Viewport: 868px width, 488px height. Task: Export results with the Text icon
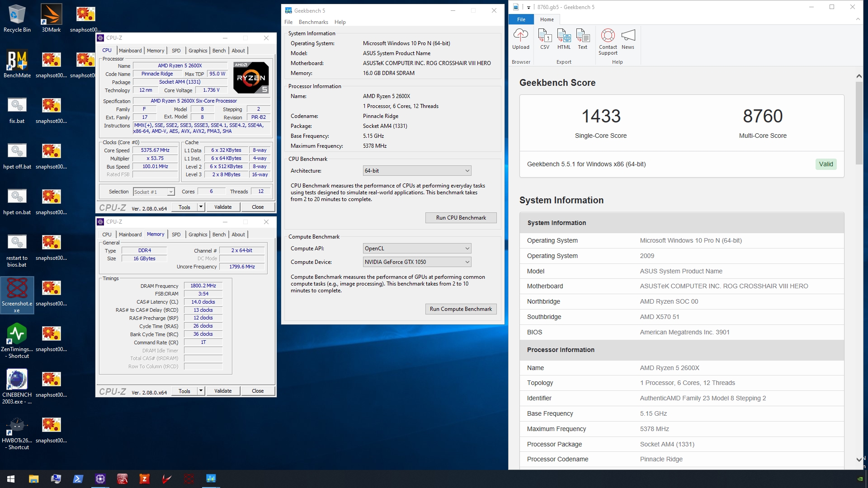[583, 39]
